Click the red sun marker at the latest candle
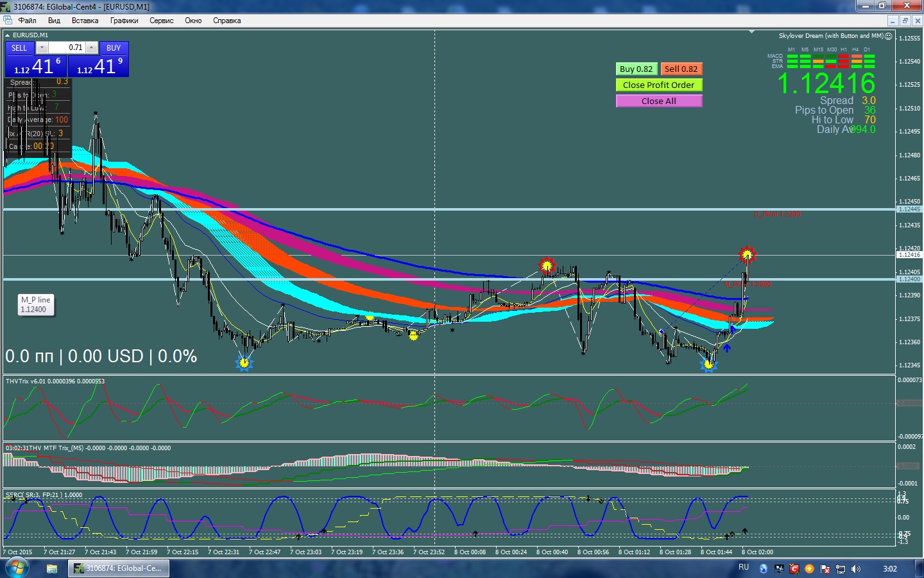The image size is (924, 578). [x=746, y=255]
